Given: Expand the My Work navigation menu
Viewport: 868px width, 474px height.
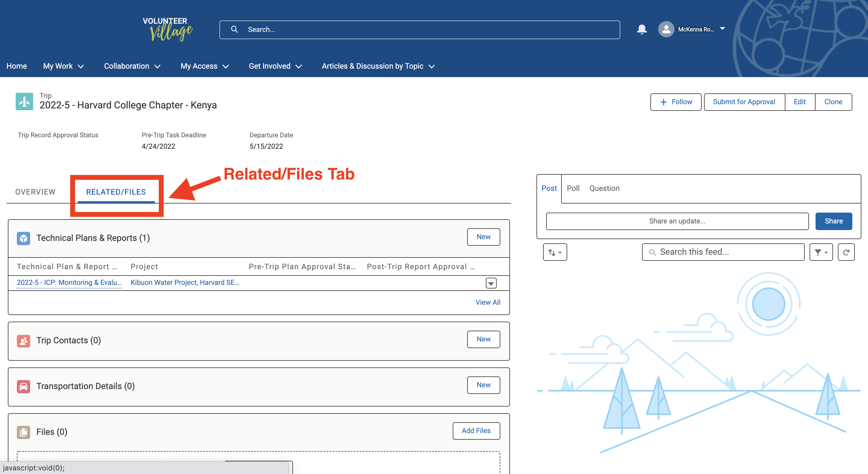Looking at the screenshot, I should coord(63,66).
